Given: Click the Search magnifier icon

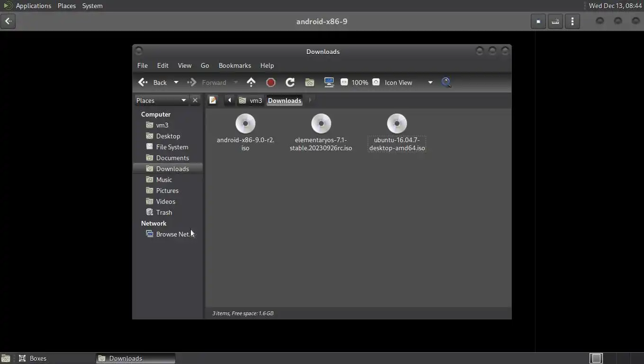Looking at the screenshot, I should coord(446,82).
